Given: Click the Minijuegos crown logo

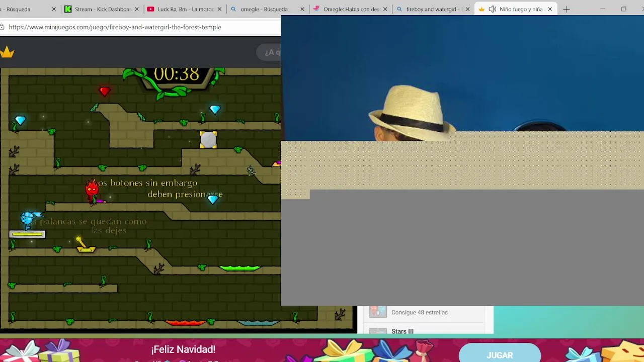Looking at the screenshot, I should pos(7,52).
